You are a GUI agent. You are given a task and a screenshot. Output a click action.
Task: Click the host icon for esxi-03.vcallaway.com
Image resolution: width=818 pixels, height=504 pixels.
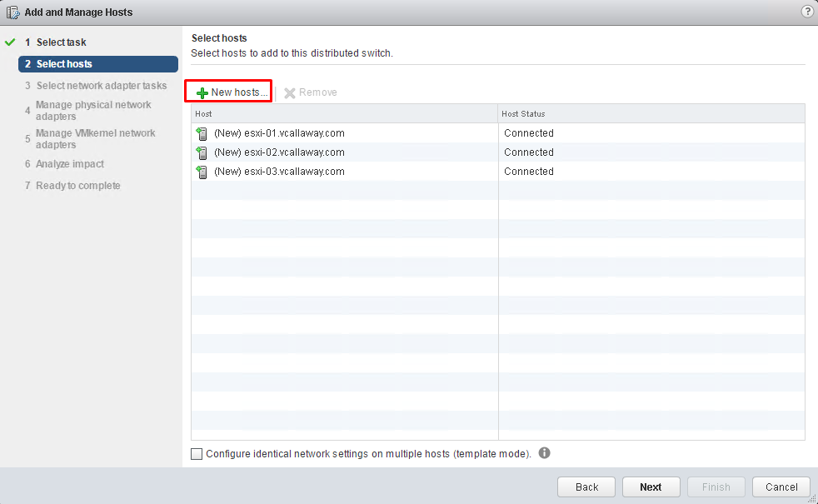202,172
